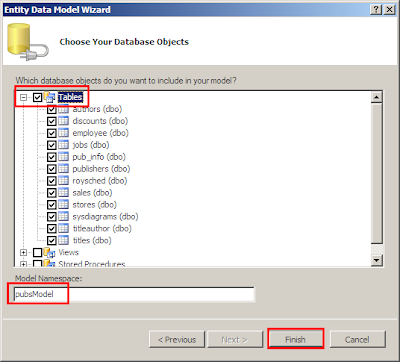Click the sales table icon

(64, 193)
